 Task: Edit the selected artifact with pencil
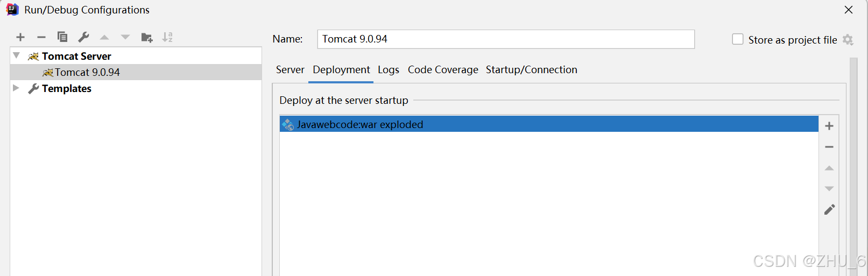pos(829,210)
